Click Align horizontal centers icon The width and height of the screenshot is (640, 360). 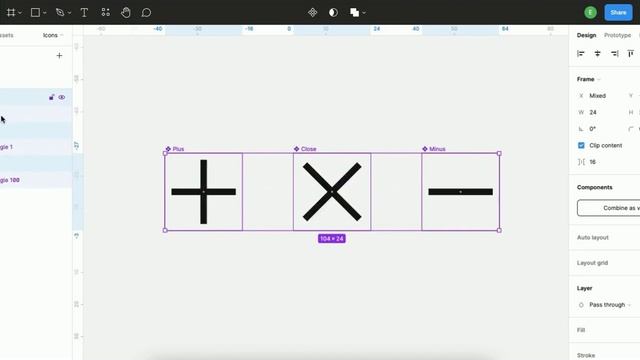point(598,53)
